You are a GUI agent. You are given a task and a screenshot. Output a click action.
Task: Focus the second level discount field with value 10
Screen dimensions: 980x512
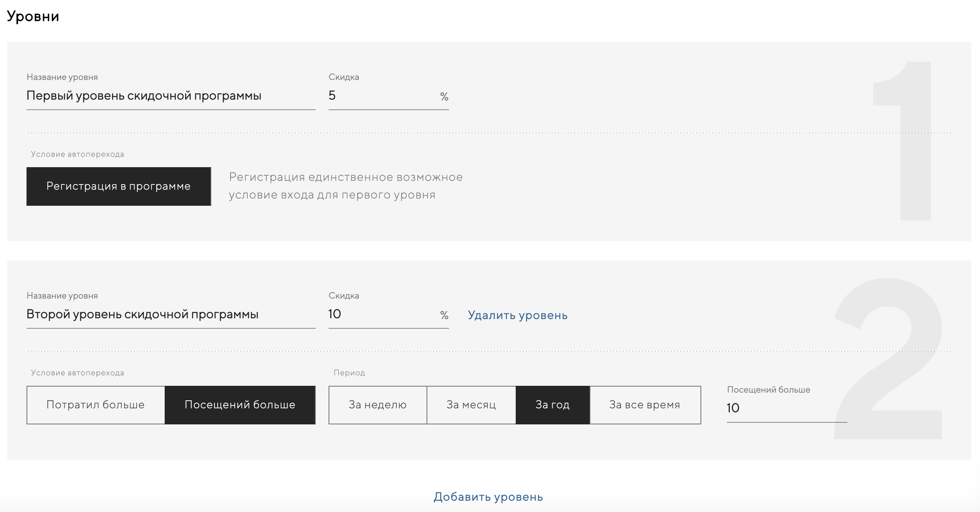click(x=382, y=314)
